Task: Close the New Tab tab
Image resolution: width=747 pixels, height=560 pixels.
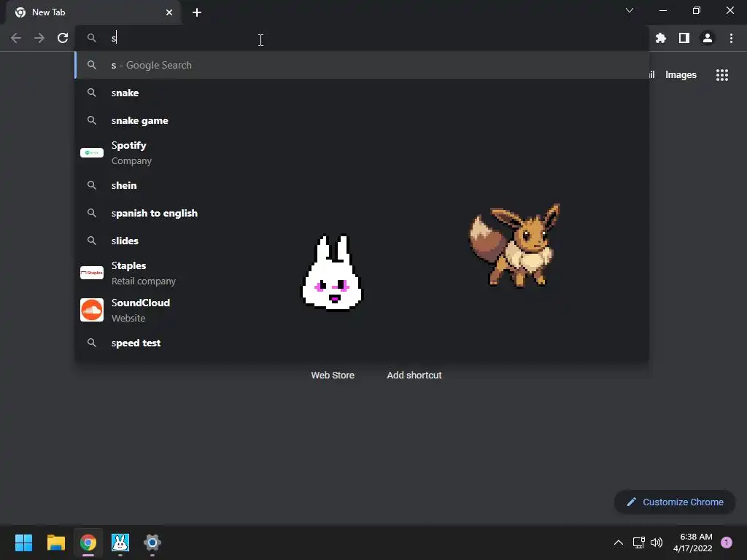Action: [169, 12]
